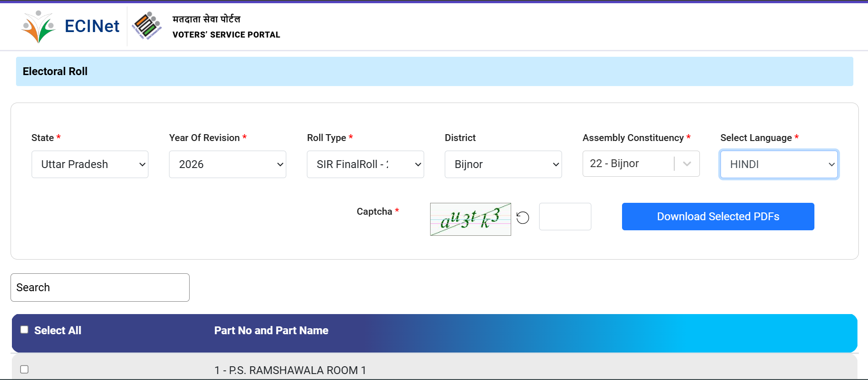The height and width of the screenshot is (380, 868).
Task: Refresh the captcha image
Action: coord(523,217)
